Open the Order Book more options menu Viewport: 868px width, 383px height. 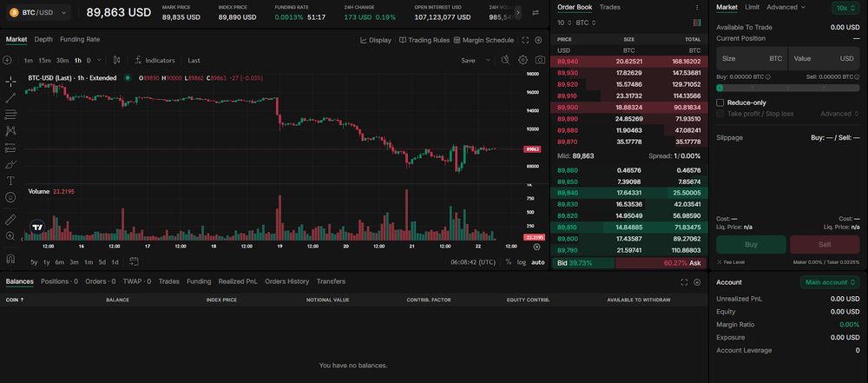pyautogui.click(x=697, y=8)
